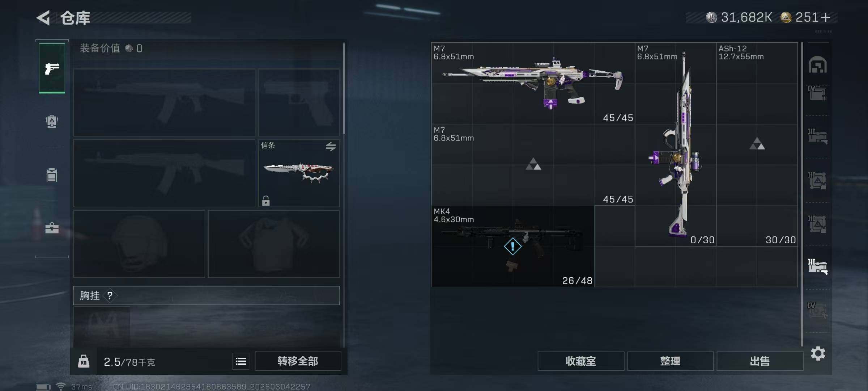Click the lock icon on the knife slot
The image size is (868, 391).
(266, 201)
